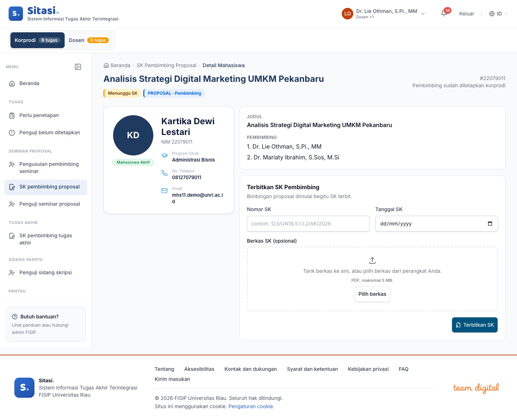Click the calendar icon in Tanggal SK
This screenshot has width=517, height=420.
[490, 224]
